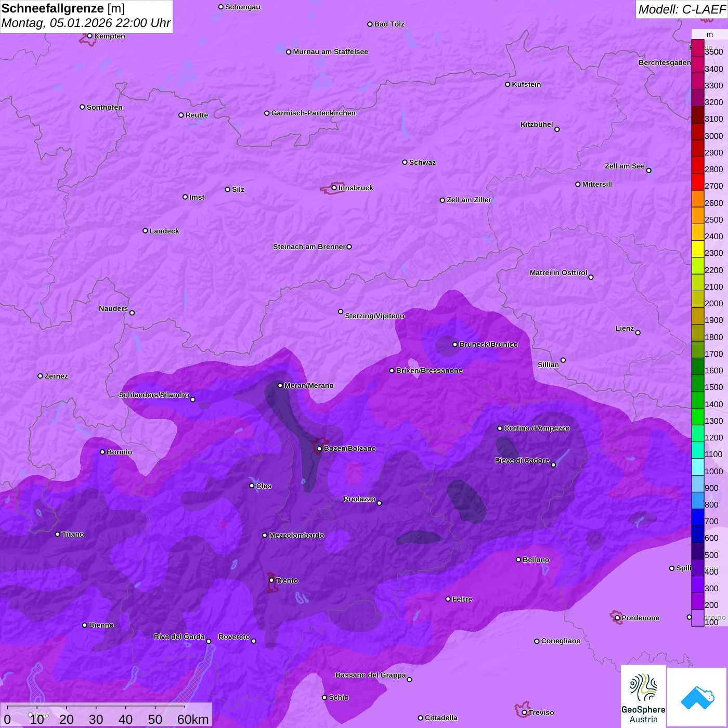Click the Schneefallgrenze title text

tap(63, 8)
